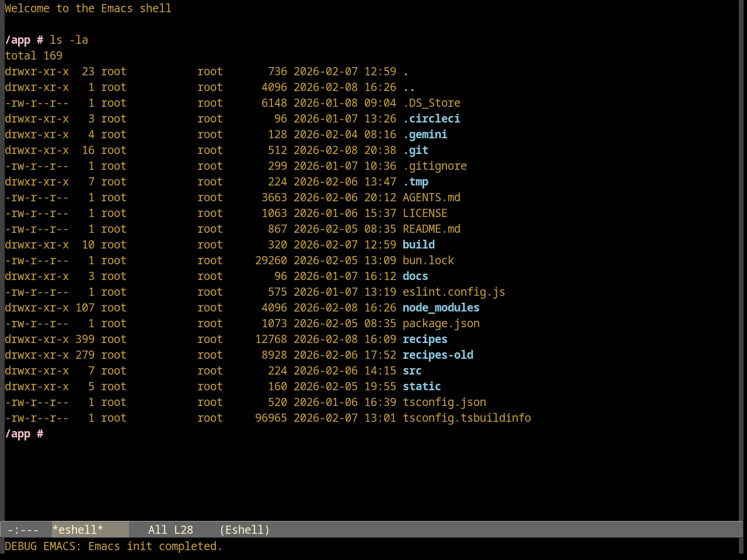
Task: Click the node_modules directory name
Action: point(441,307)
